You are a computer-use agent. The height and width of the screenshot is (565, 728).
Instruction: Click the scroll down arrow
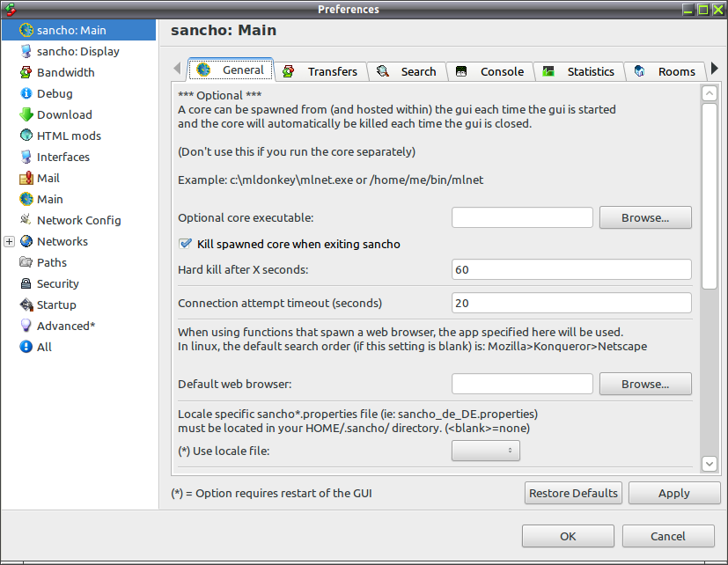point(710,463)
